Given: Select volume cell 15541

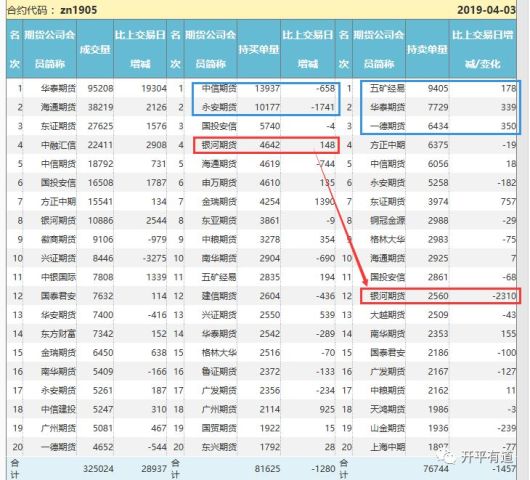Looking at the screenshot, I should point(100,202).
